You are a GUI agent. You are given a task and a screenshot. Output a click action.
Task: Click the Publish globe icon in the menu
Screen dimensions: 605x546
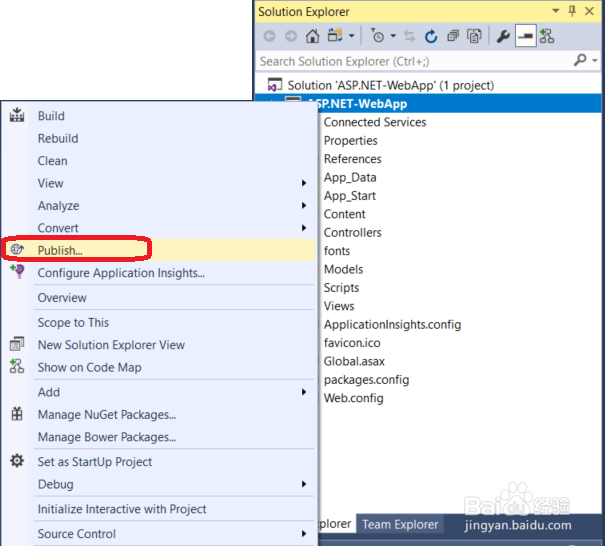click(17, 250)
